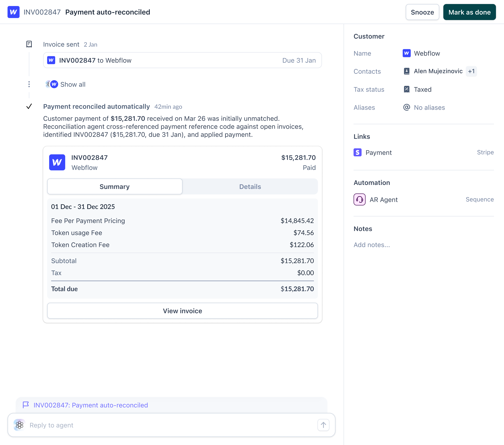Click the Webflow logo in header

[13, 12]
